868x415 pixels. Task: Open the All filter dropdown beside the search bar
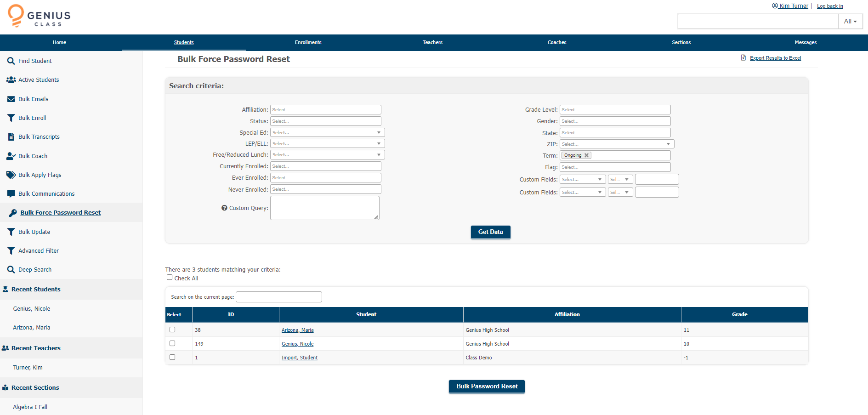(851, 21)
